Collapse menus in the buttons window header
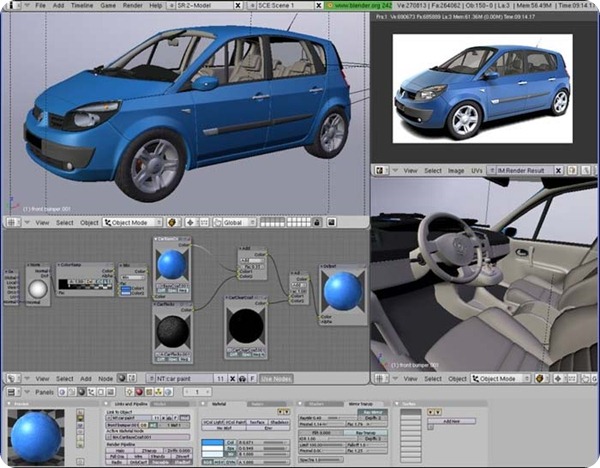Image resolution: width=600 pixels, height=468 pixels. click(x=27, y=392)
